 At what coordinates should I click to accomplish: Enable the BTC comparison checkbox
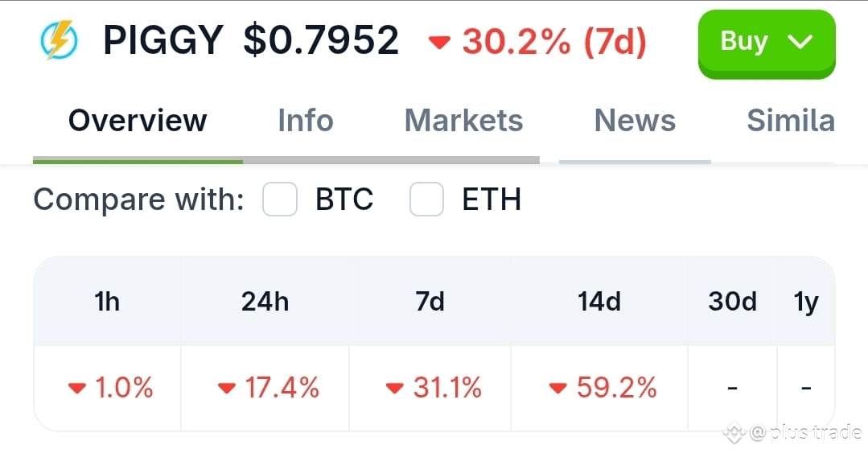click(x=280, y=200)
